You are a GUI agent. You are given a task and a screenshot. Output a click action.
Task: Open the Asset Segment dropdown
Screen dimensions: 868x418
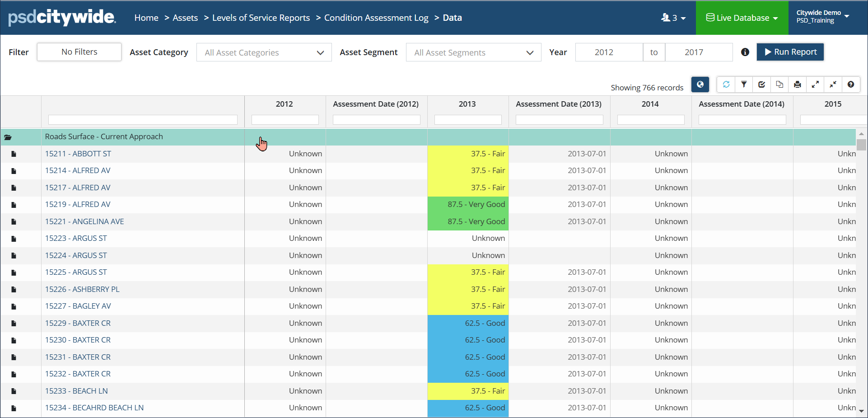473,52
